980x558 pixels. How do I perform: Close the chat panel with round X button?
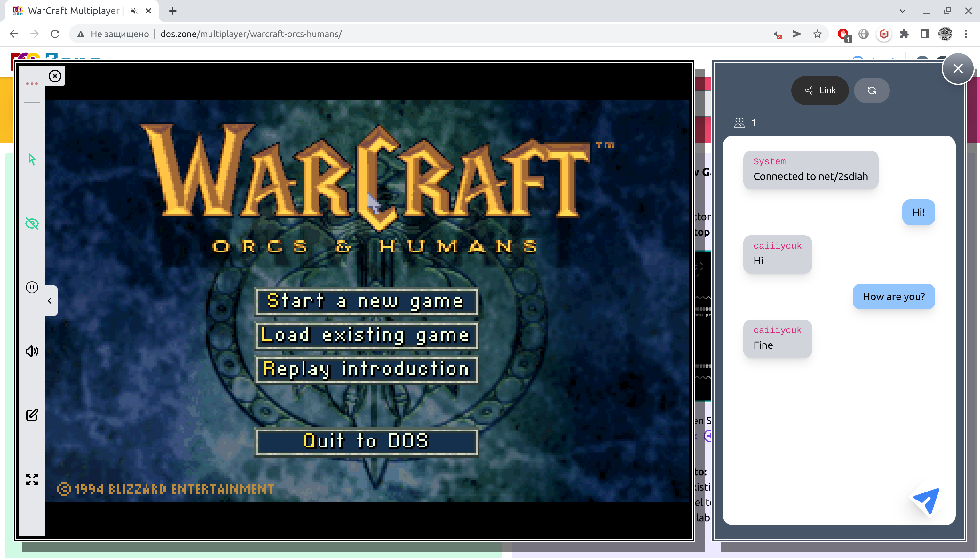coord(958,69)
